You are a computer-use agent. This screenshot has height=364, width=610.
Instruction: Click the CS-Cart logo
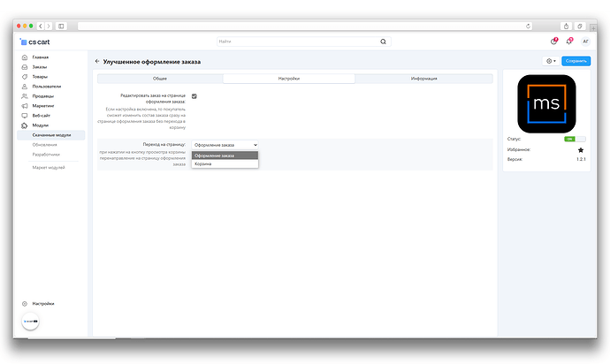coord(35,42)
